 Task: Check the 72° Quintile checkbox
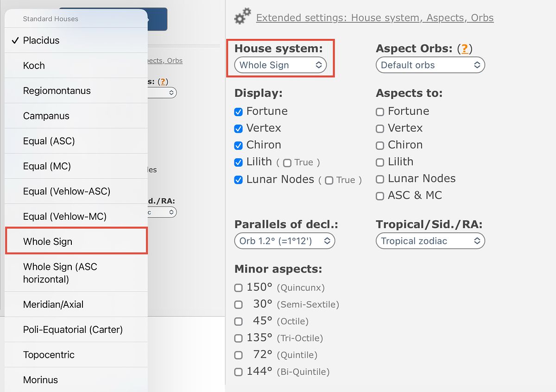(x=239, y=355)
